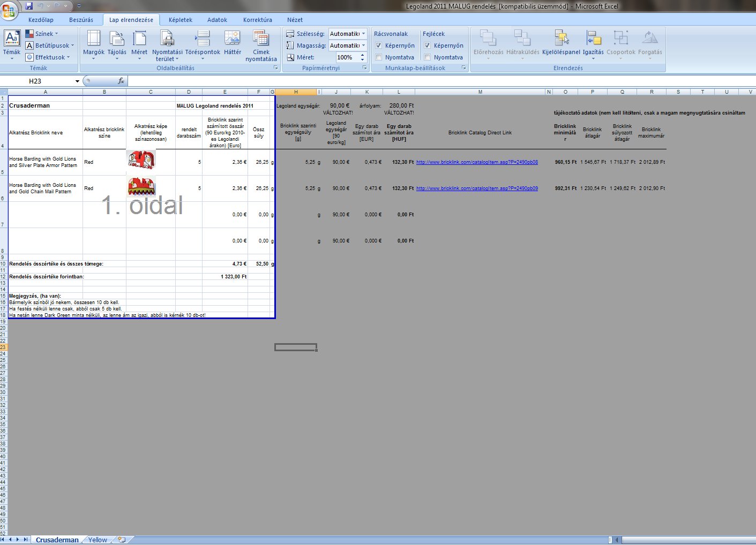The image size is (756, 545).
Task: Click cell with text 'Crusaderman' in row 2
Action: point(46,105)
